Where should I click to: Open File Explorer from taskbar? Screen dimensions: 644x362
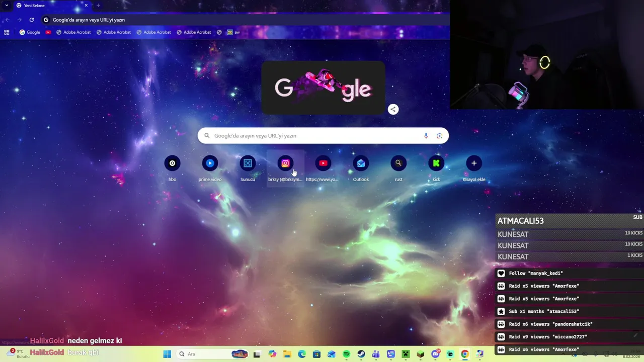coord(287,354)
